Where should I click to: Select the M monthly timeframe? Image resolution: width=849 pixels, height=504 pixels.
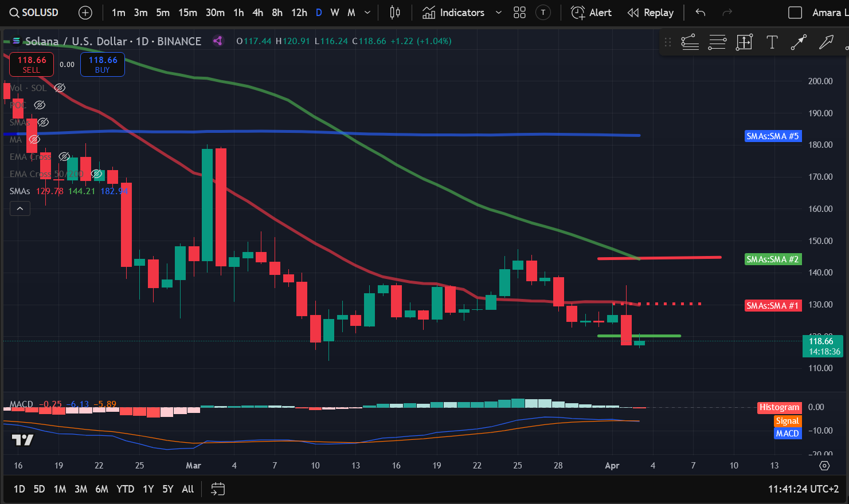pos(351,13)
